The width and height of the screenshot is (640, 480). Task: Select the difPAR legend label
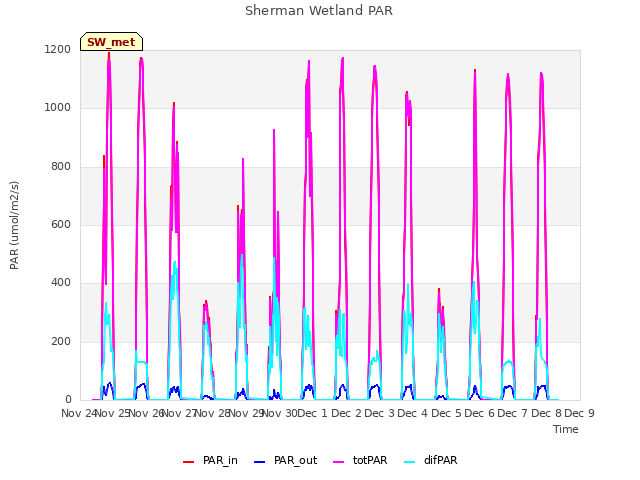(x=440, y=460)
